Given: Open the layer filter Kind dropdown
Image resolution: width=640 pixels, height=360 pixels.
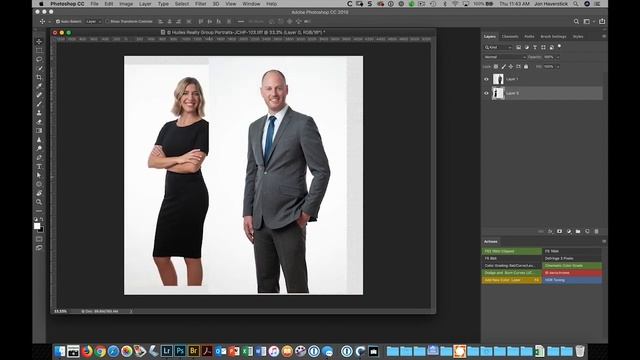Looking at the screenshot, I should (x=498, y=47).
